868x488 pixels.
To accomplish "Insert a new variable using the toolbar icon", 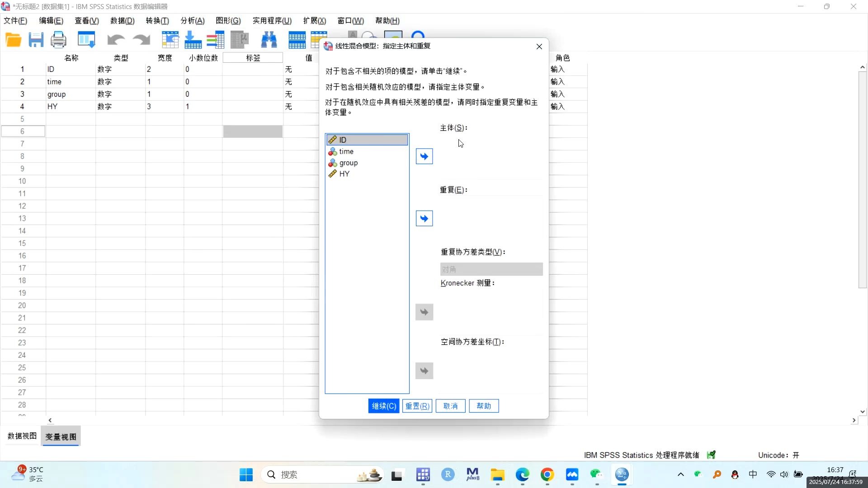I will click(x=319, y=40).
